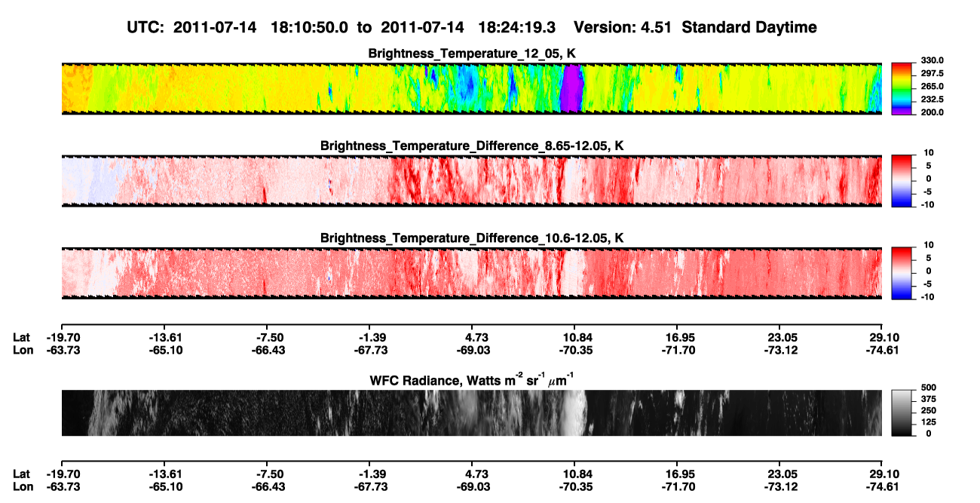This screenshot has height=503, width=980.
Task: Click the 29.10 latitude tick on lower axis
Action: [x=882, y=474]
